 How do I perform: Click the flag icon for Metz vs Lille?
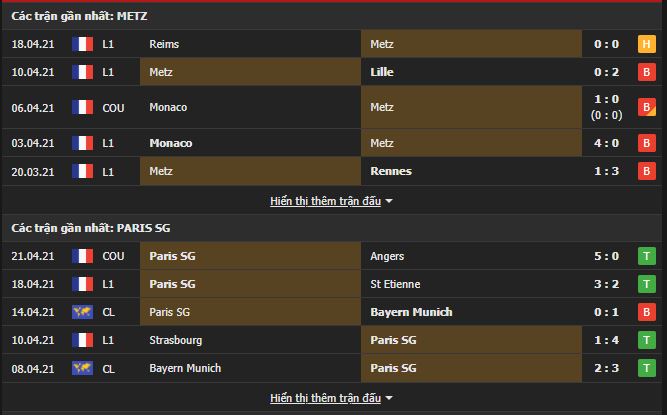click(82, 72)
